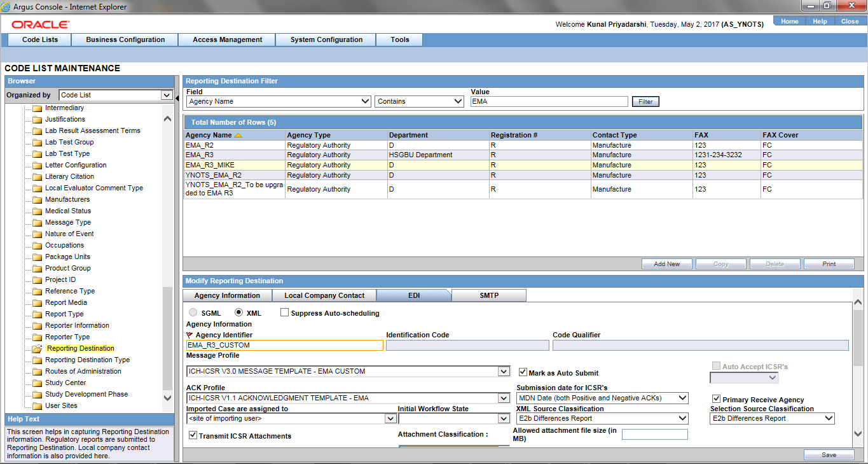Select the SGML radio button
The image size is (868, 464).
[193, 313]
